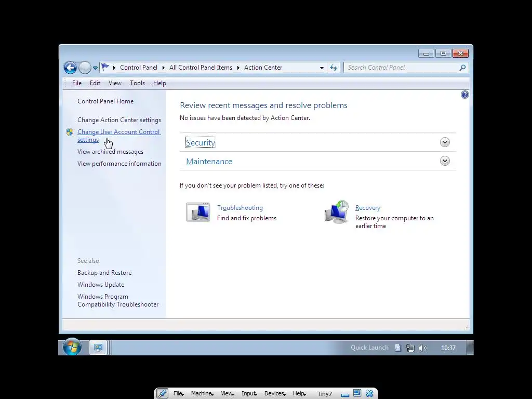Viewport: 532px width, 399px height.
Task: Click the Security heading link
Action: [201, 142]
